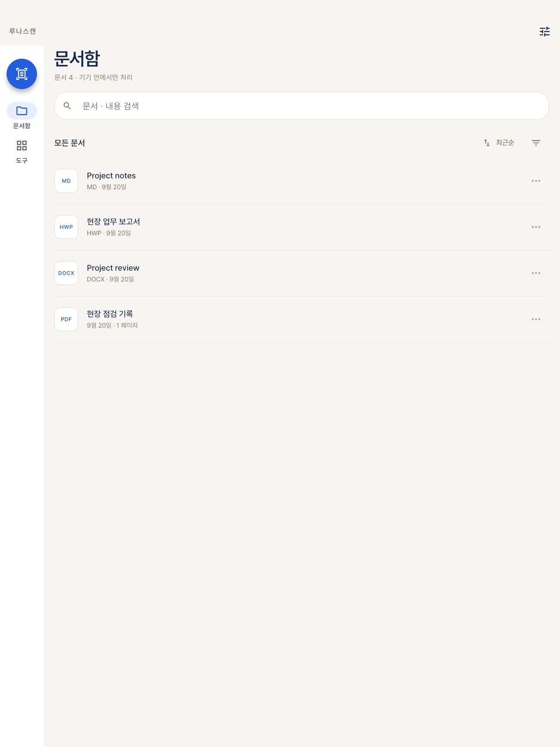
Task: Open the 문서함 tab in sidebar
Action: coord(22,116)
